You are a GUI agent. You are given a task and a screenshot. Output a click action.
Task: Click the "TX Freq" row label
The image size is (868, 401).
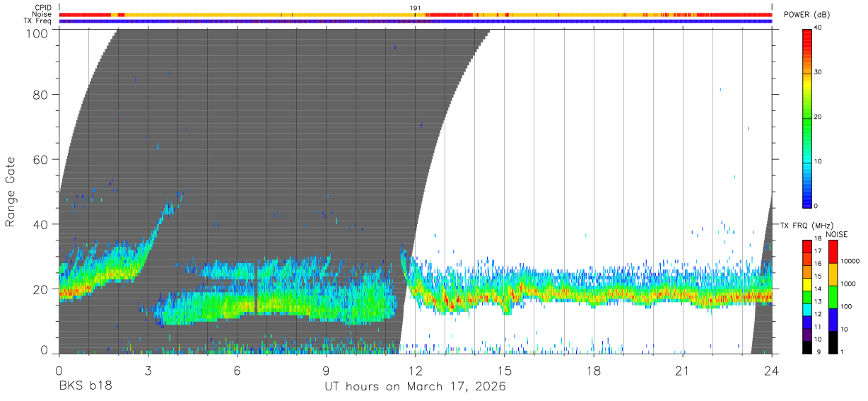[37, 21]
